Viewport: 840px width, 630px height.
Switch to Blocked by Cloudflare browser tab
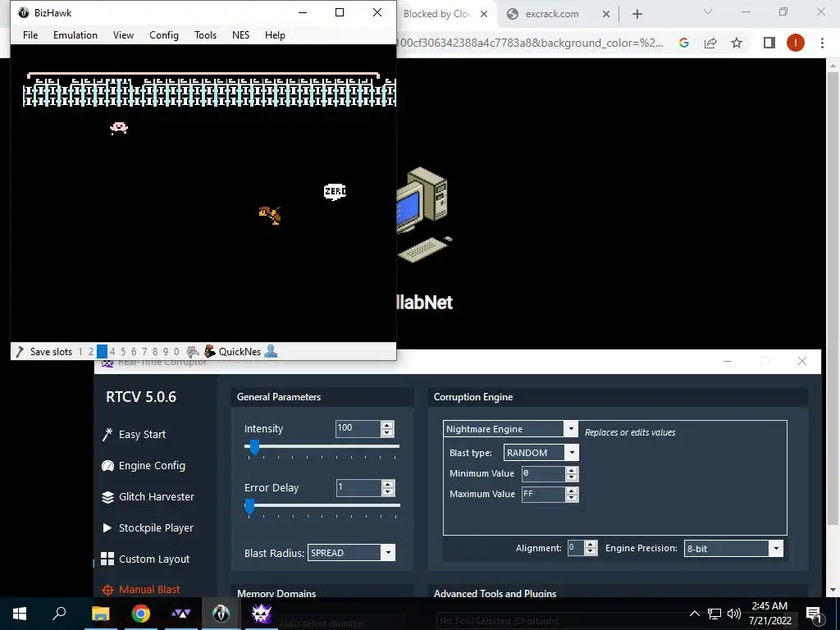pyautogui.click(x=437, y=15)
